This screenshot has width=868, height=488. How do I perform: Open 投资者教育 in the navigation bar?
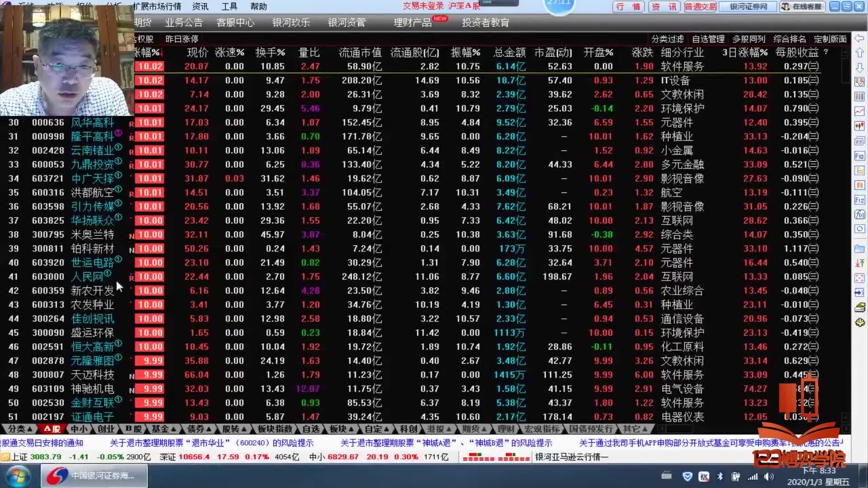coord(486,23)
